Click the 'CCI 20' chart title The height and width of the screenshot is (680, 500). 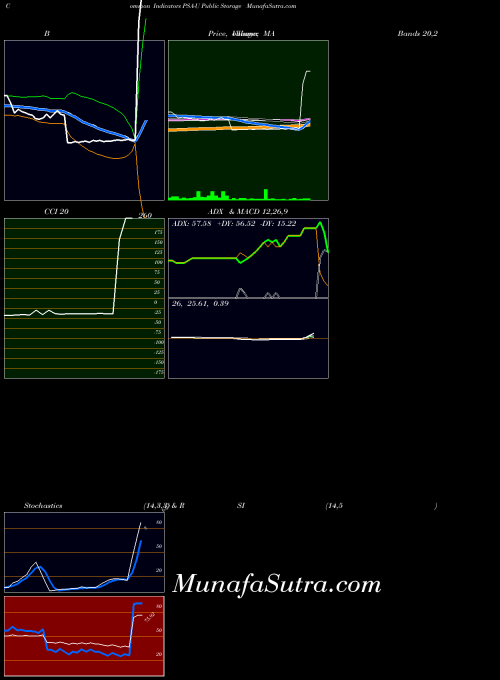click(x=56, y=212)
